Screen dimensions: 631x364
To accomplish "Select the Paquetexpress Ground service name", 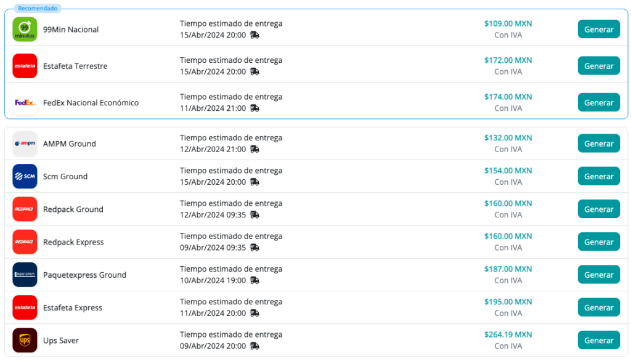I will [84, 275].
